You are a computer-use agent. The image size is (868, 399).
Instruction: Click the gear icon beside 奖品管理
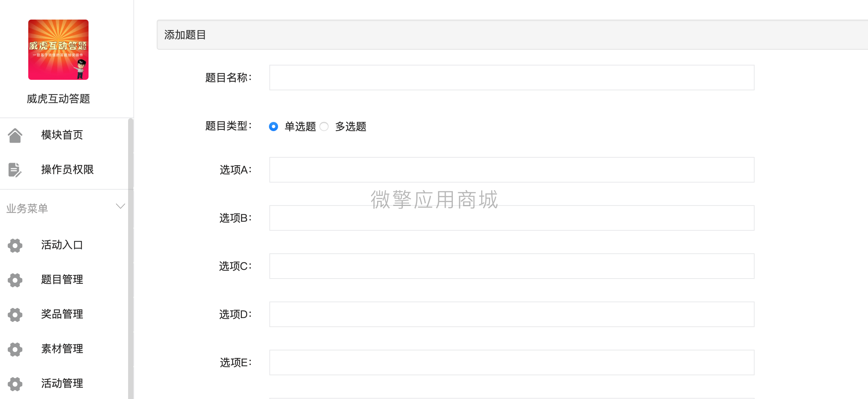point(15,315)
